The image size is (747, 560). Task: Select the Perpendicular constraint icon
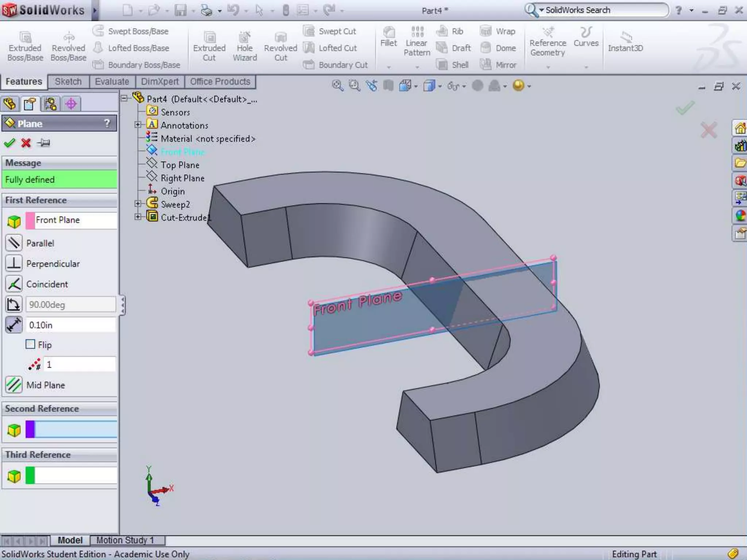click(x=14, y=264)
